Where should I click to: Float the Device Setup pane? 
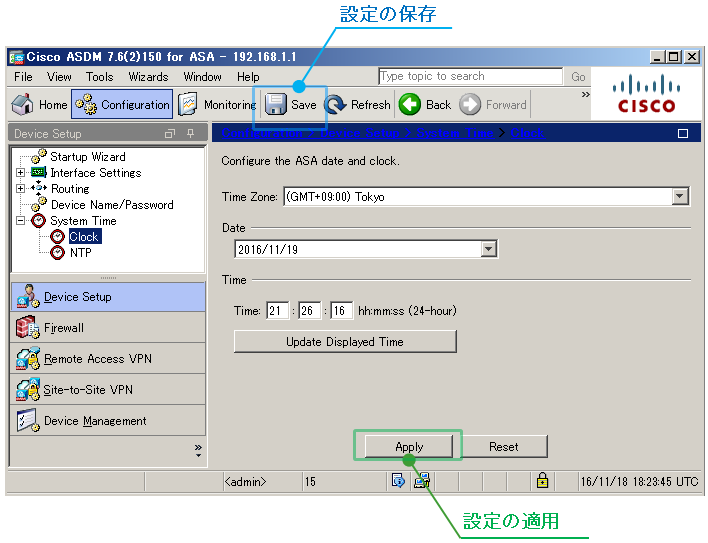click(170, 134)
